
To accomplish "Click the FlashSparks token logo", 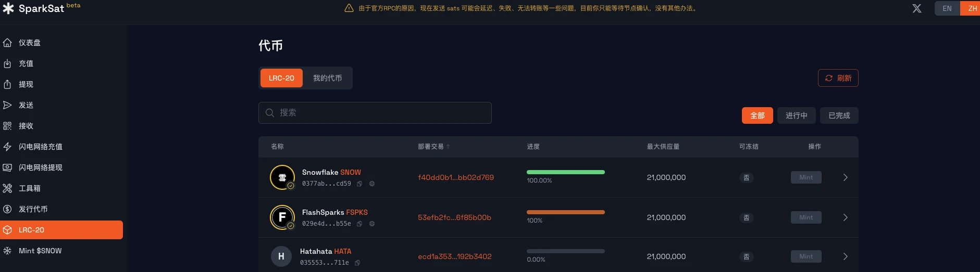I will click(x=282, y=217).
